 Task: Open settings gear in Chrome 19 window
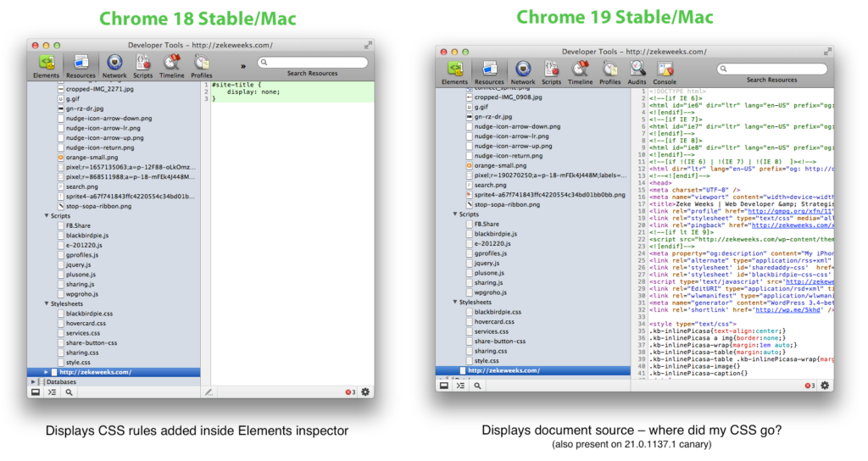(825, 386)
